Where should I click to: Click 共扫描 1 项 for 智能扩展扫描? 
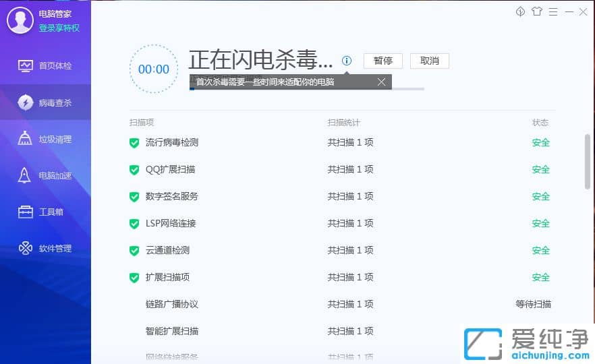click(350, 331)
